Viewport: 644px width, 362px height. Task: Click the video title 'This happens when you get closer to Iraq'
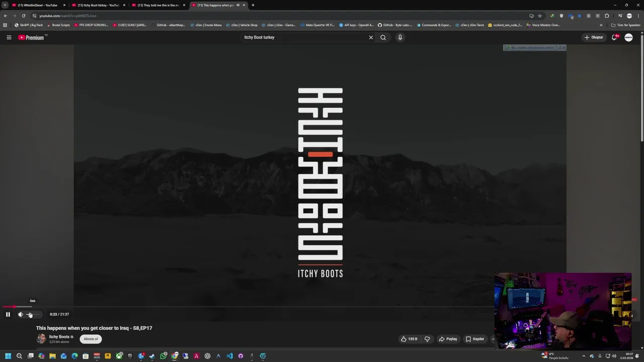click(x=94, y=328)
